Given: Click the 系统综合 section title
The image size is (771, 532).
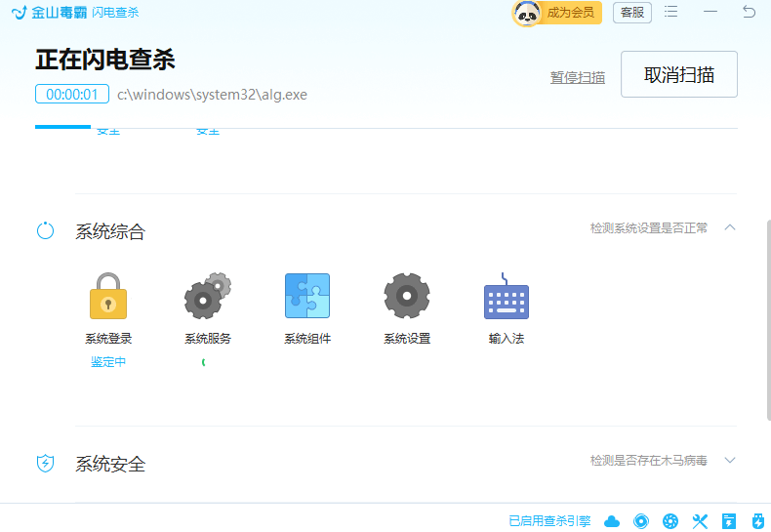Looking at the screenshot, I should pyautogui.click(x=110, y=231).
